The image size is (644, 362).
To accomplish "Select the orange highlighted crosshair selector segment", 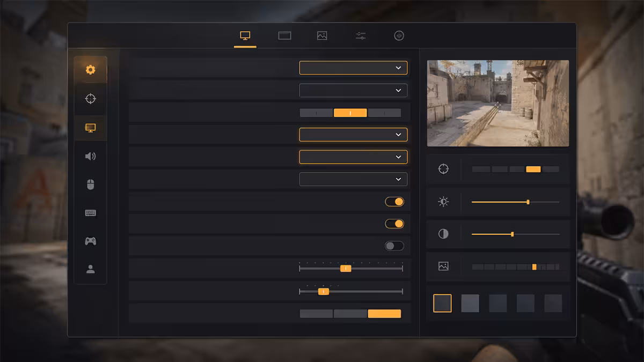I will pyautogui.click(x=533, y=169).
